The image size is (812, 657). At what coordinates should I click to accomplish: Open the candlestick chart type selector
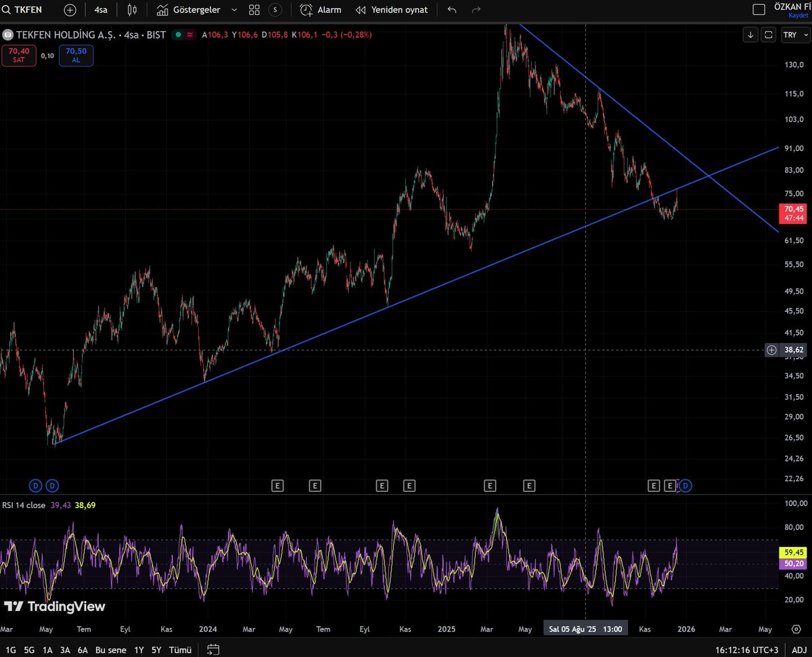pos(132,10)
